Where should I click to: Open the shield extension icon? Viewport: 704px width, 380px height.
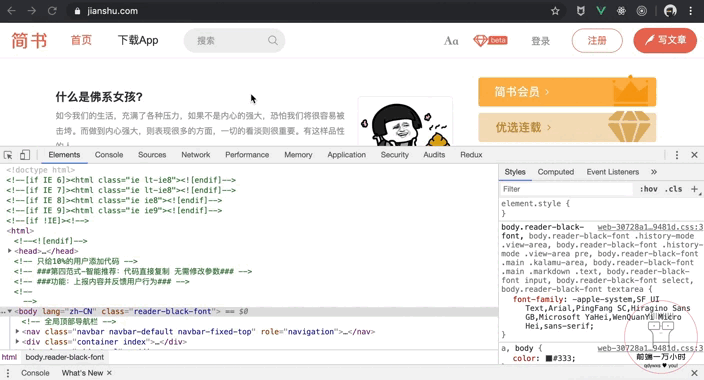coord(581,11)
